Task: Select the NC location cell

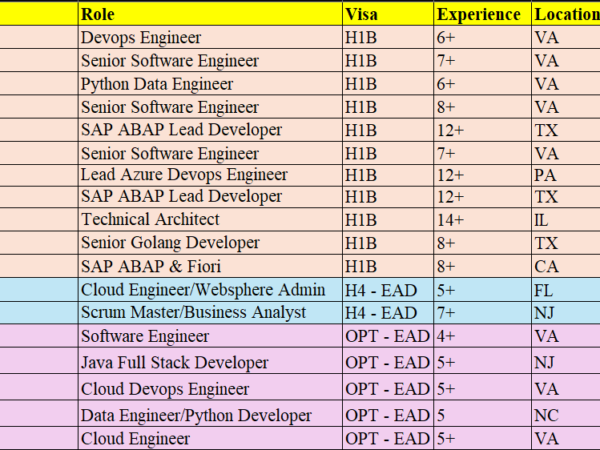Action: tap(566, 414)
